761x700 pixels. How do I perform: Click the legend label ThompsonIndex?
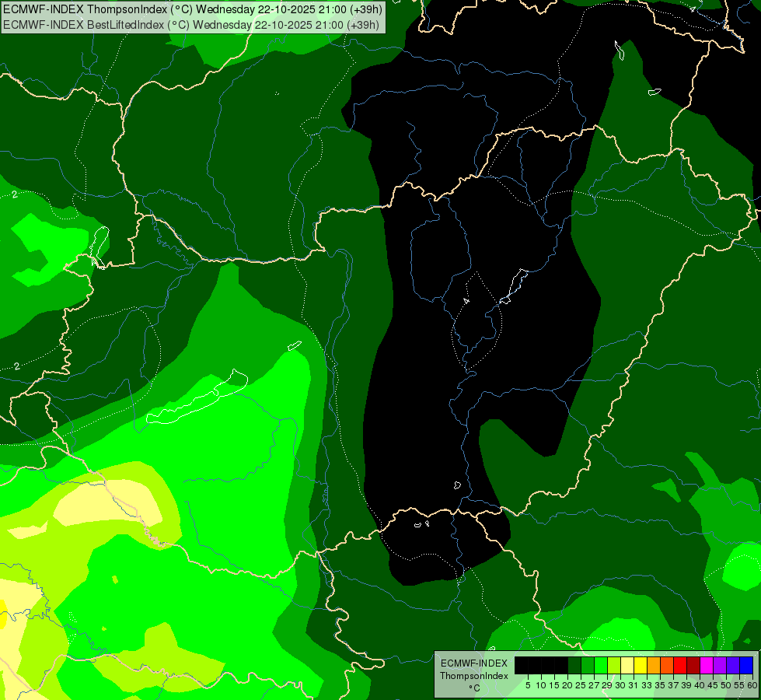[x=474, y=676]
